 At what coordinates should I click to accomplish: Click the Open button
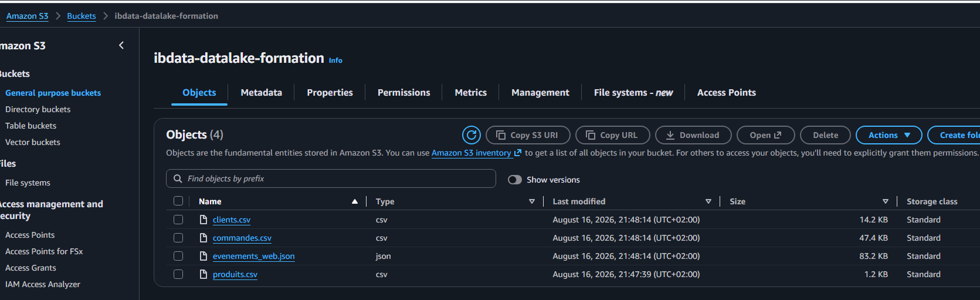[x=765, y=135]
